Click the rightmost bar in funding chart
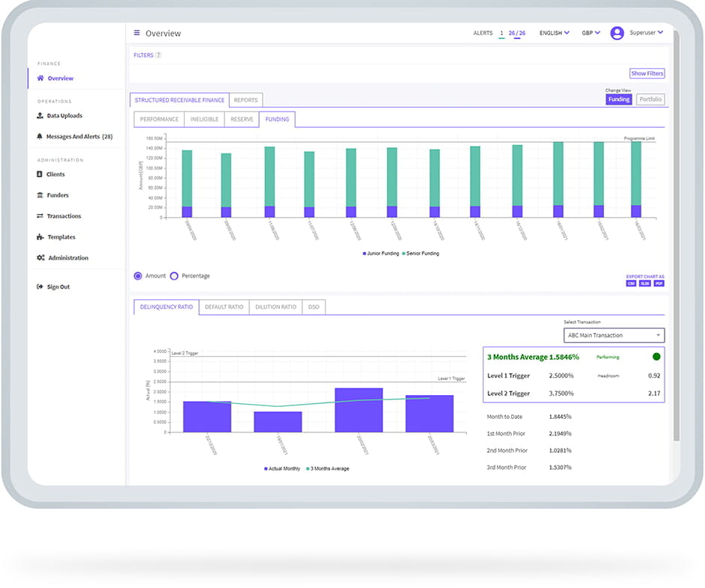Viewport: 705px width, 588px height. coord(635,180)
